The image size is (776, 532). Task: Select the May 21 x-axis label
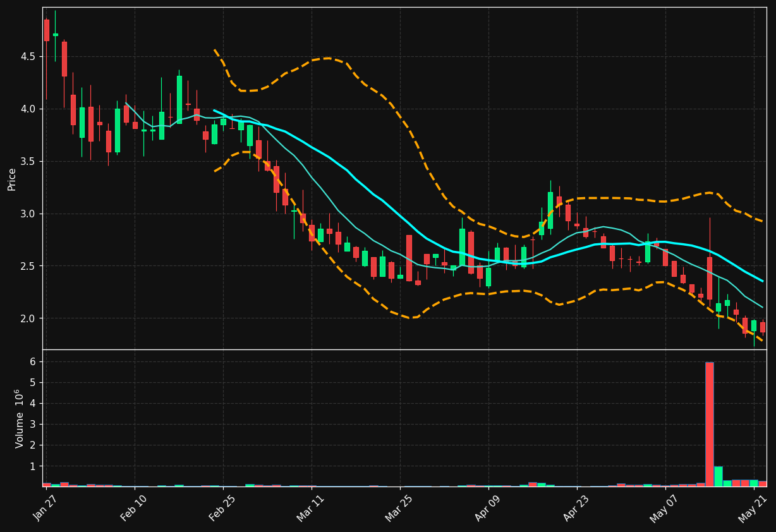point(753,508)
